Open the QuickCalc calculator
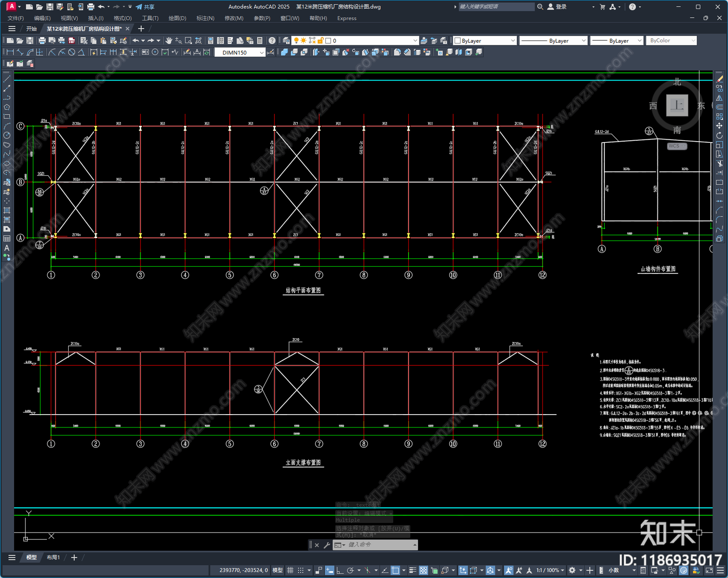 point(260,41)
